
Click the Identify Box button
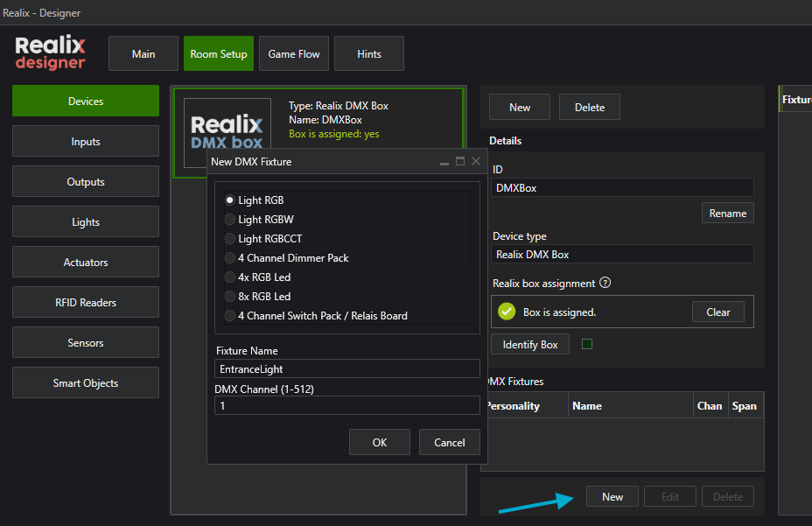(529, 344)
